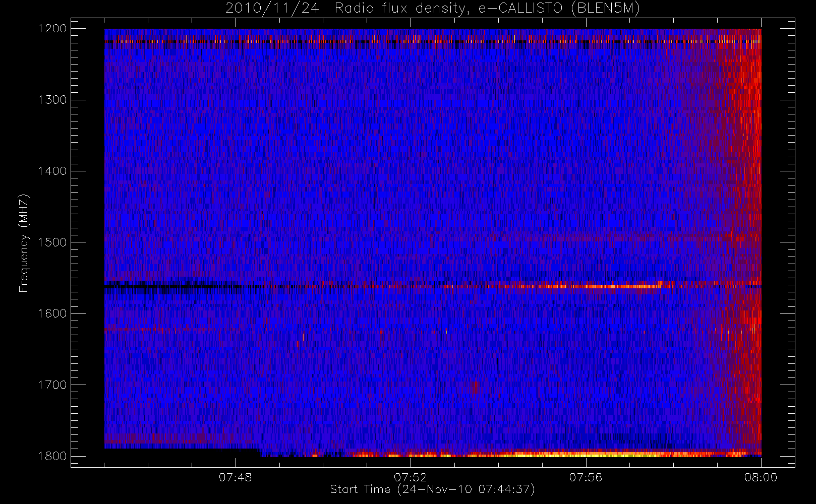816x504 pixels.
Task: Click the 07:52 time tick label
Action: click(410, 477)
